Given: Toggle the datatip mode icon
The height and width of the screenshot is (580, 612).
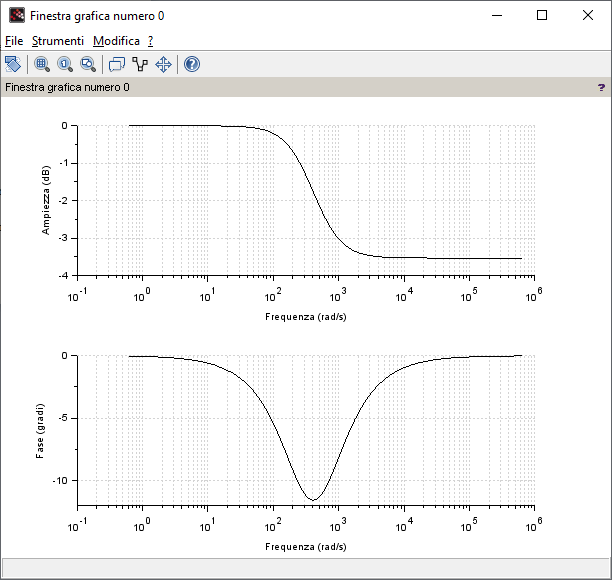Looking at the screenshot, I should (x=140, y=64).
